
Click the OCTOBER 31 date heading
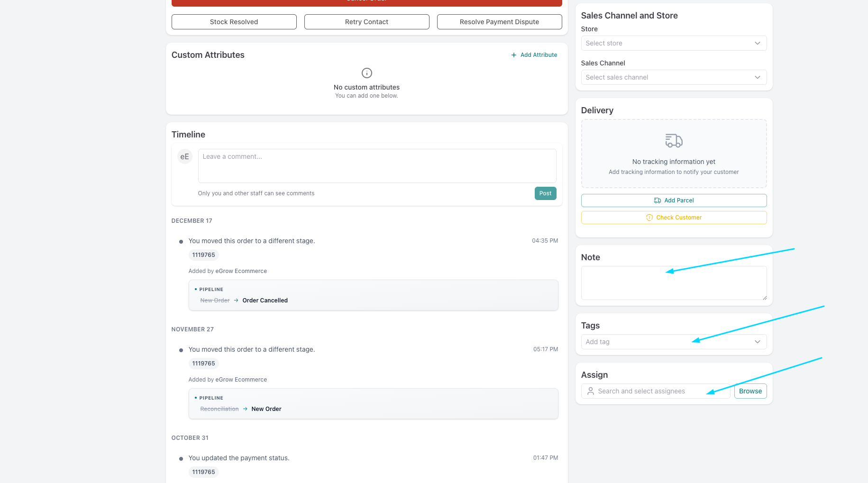tap(190, 438)
